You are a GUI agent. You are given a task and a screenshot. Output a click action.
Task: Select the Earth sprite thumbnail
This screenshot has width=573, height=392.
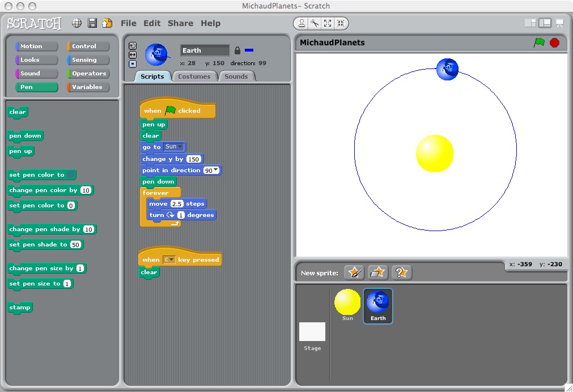click(x=378, y=306)
